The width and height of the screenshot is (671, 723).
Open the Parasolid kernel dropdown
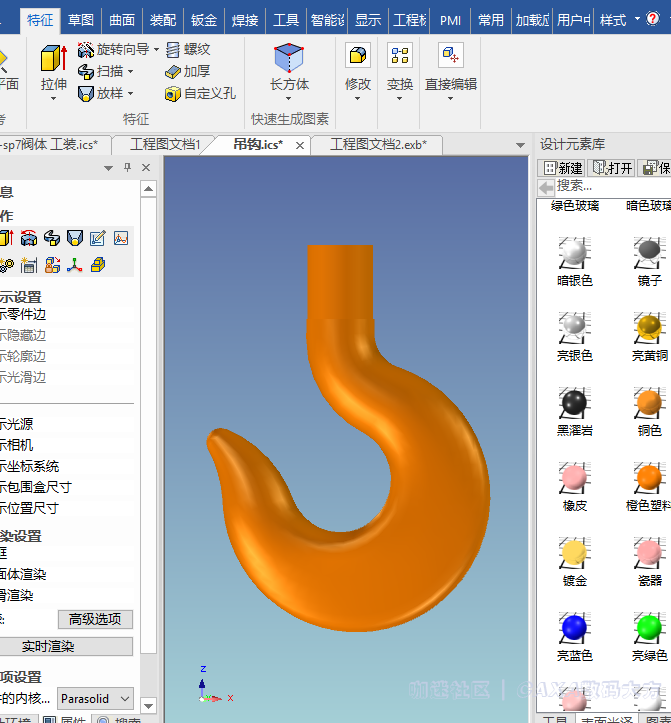pyautogui.click(x=95, y=698)
